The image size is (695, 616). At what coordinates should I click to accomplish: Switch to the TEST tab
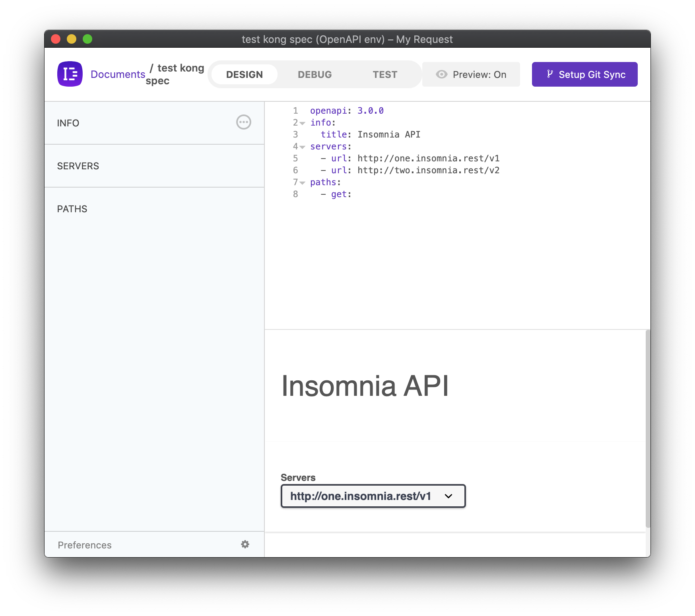[x=385, y=74]
